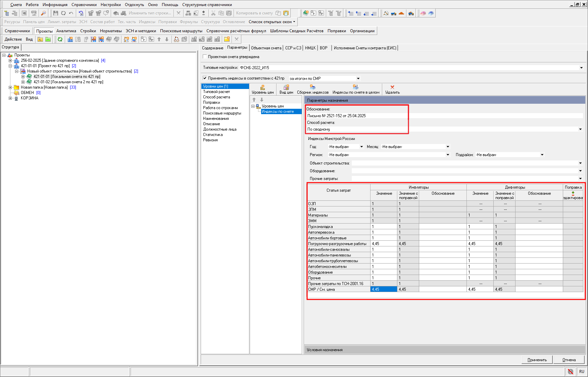
Task: Click the red Удалить cross icon
Action: (x=392, y=87)
